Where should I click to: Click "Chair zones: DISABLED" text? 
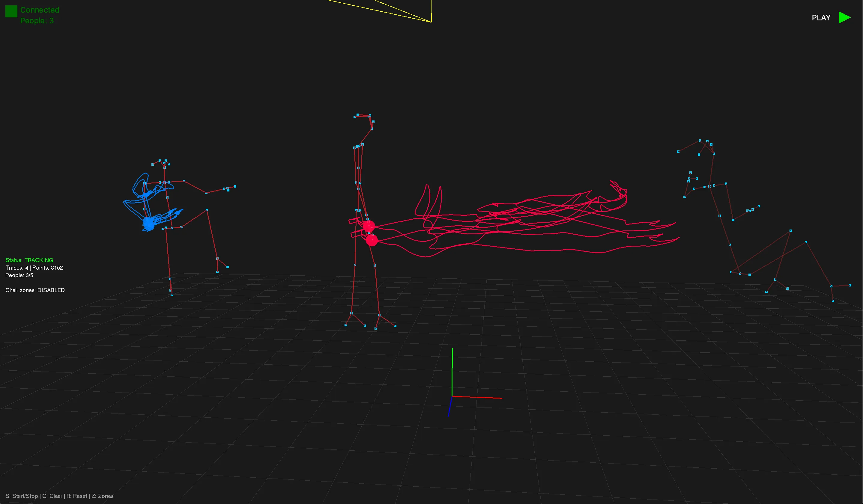point(35,290)
